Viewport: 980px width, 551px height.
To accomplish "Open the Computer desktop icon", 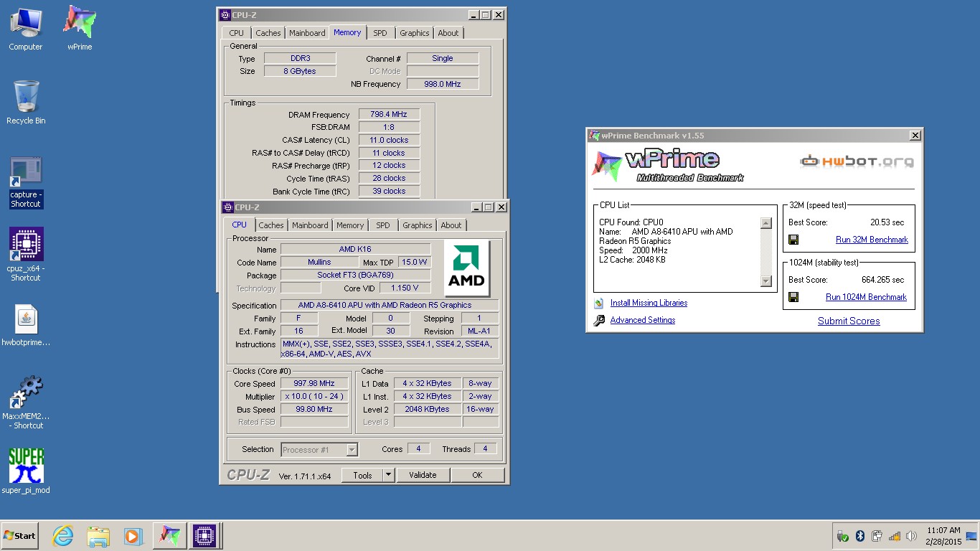I will 26,29.
